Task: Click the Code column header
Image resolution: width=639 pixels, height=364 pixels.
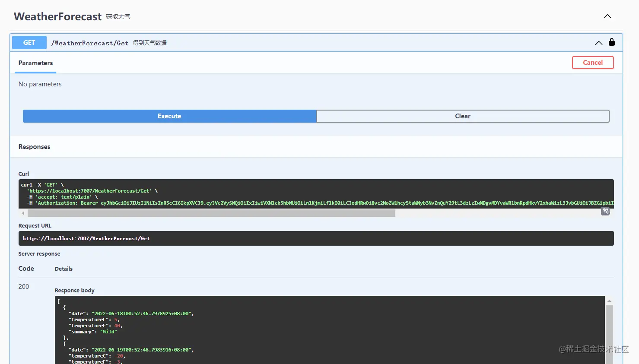Action: tap(26, 269)
